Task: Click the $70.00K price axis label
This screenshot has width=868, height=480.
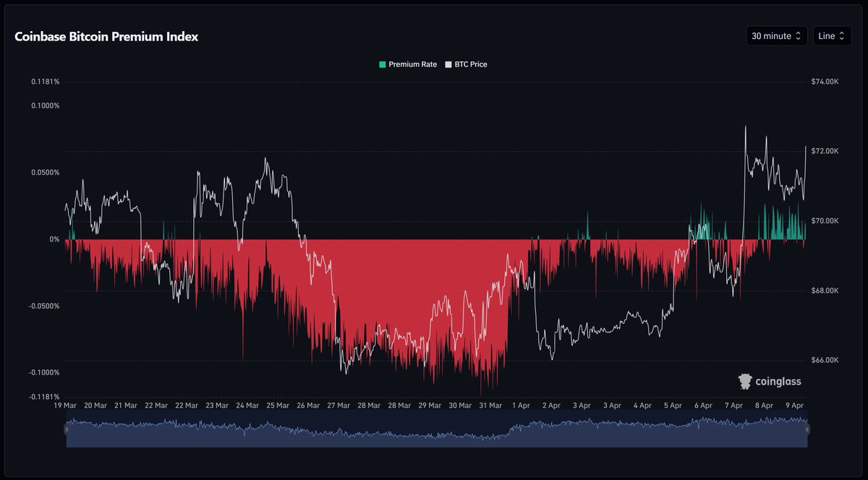Action: tap(825, 220)
